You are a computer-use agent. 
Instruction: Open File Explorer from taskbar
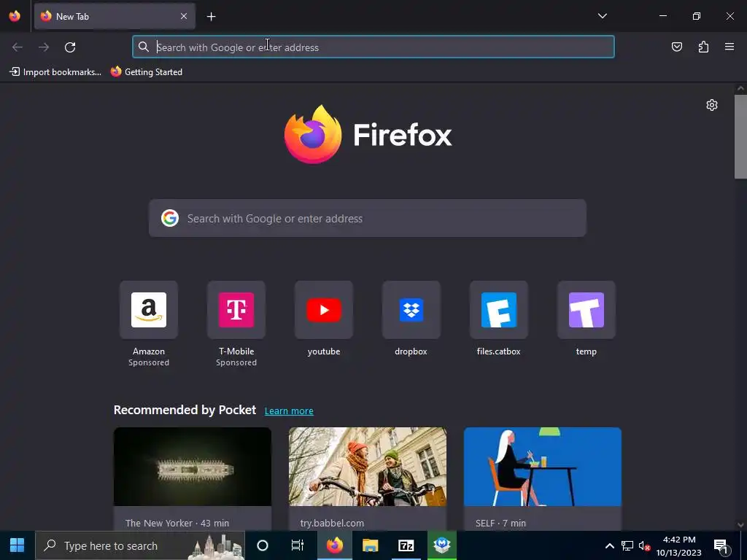click(370, 545)
